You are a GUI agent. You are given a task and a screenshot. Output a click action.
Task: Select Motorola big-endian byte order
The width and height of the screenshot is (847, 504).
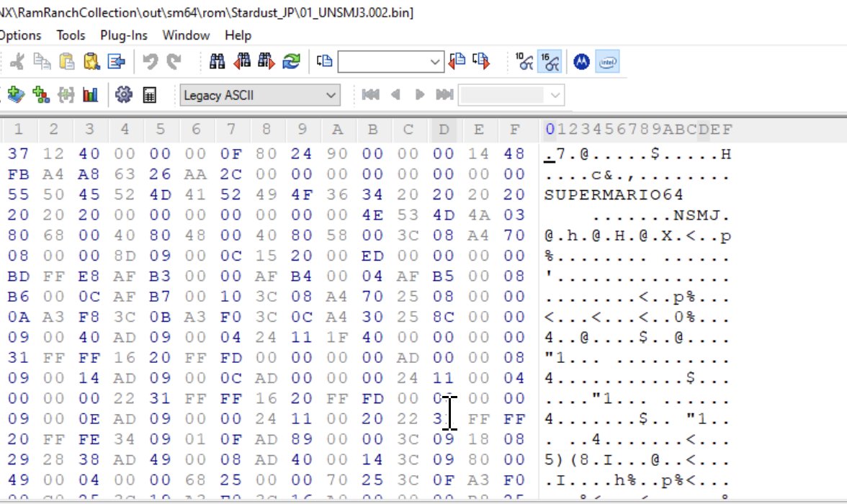click(x=582, y=62)
